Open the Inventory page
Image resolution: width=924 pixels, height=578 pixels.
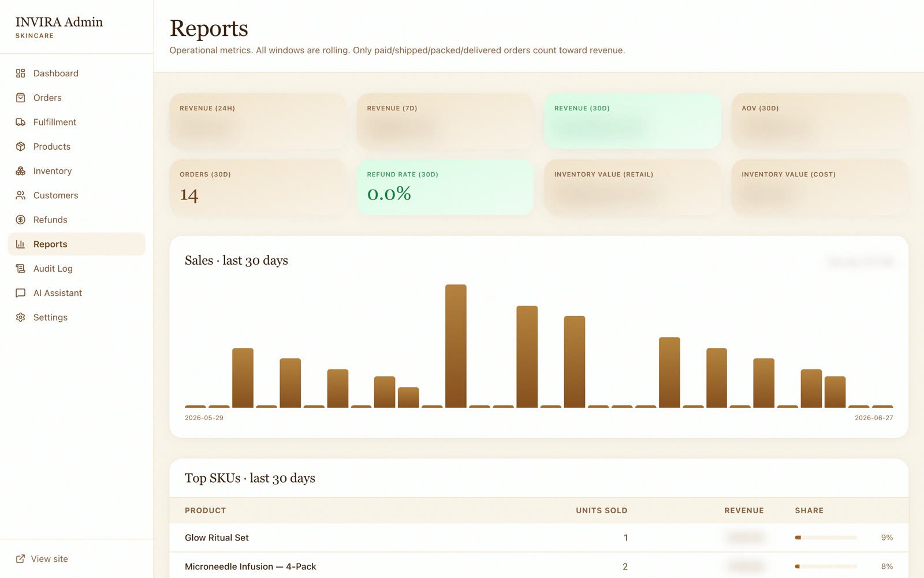click(77, 171)
